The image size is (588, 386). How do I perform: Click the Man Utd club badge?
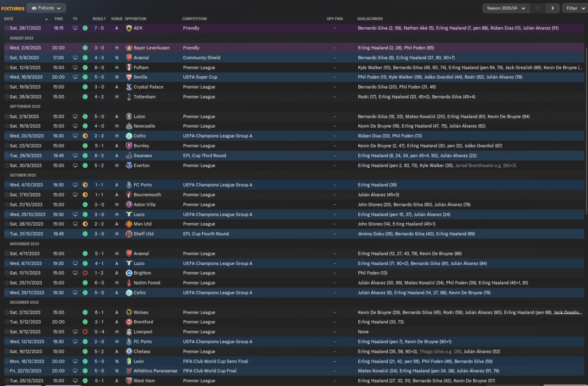tap(129, 224)
